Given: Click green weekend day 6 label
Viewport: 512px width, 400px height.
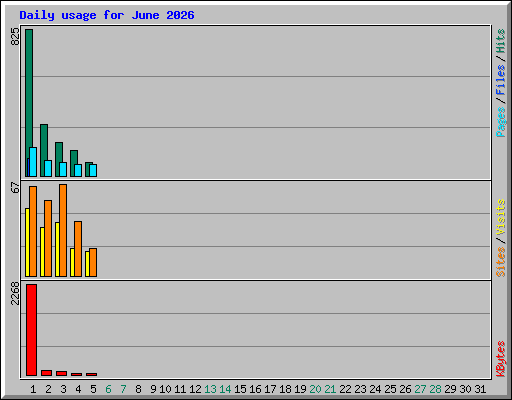Looking at the screenshot, I should (108, 389).
